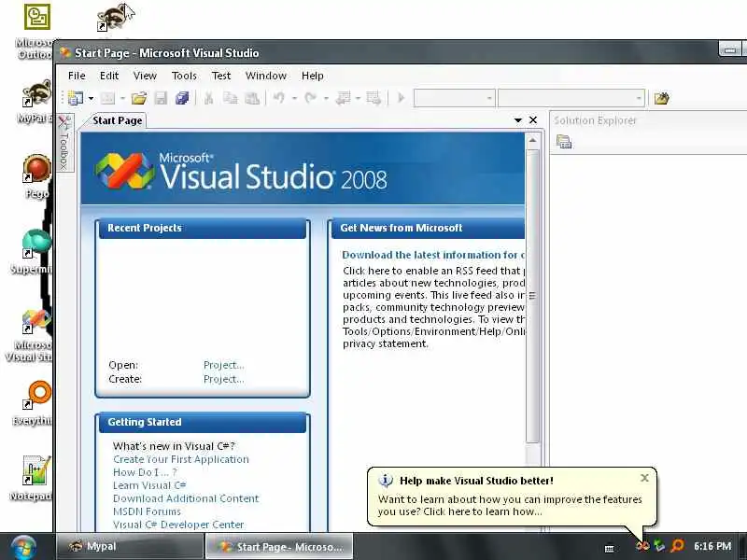The image size is (747, 560).
Task: Click the 'Learn Visual C#' link
Action: tap(149, 485)
